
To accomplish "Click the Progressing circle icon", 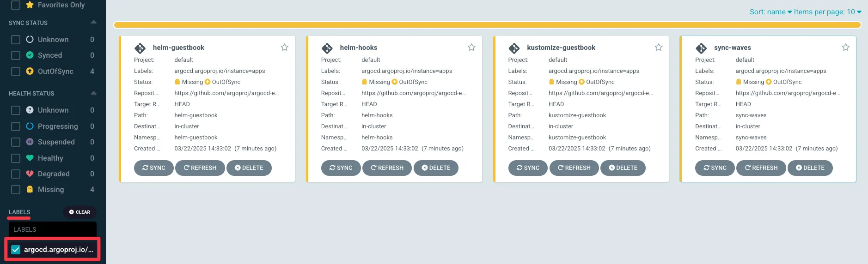I will [30, 126].
